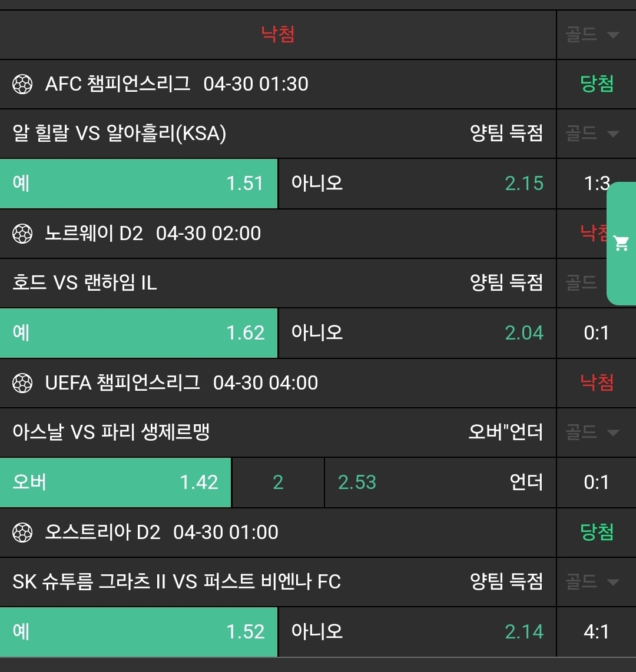Select 아니오 at 2.15 odds for 알 힐랄 match
This screenshot has width=636, height=672.
[417, 184]
